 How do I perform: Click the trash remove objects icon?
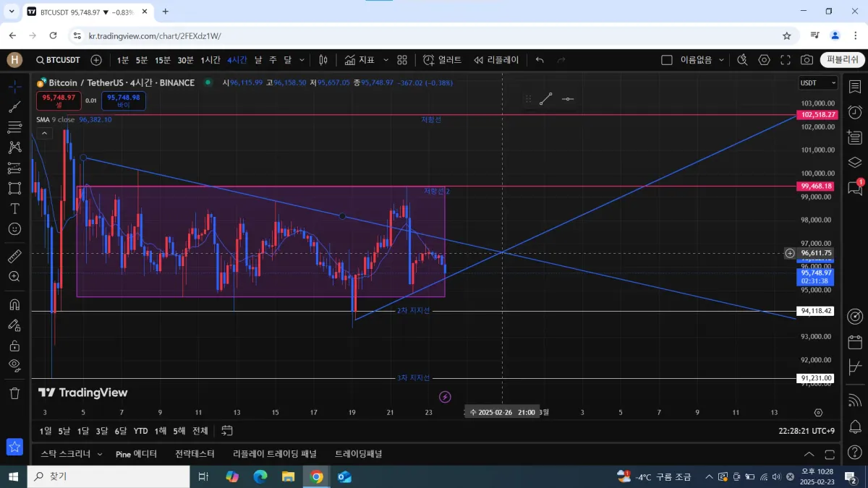[x=14, y=393]
